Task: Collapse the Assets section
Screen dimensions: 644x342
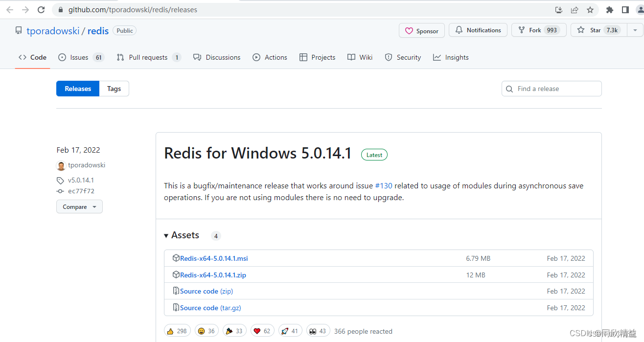Action: point(182,235)
